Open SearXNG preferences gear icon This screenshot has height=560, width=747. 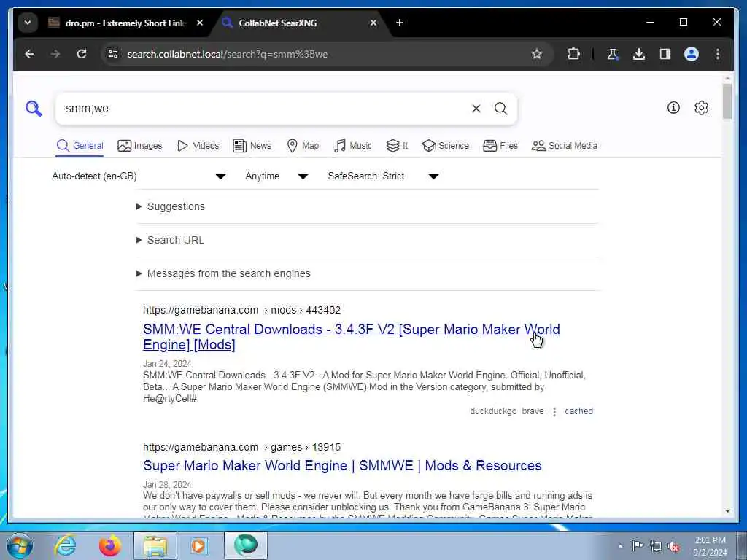(701, 108)
